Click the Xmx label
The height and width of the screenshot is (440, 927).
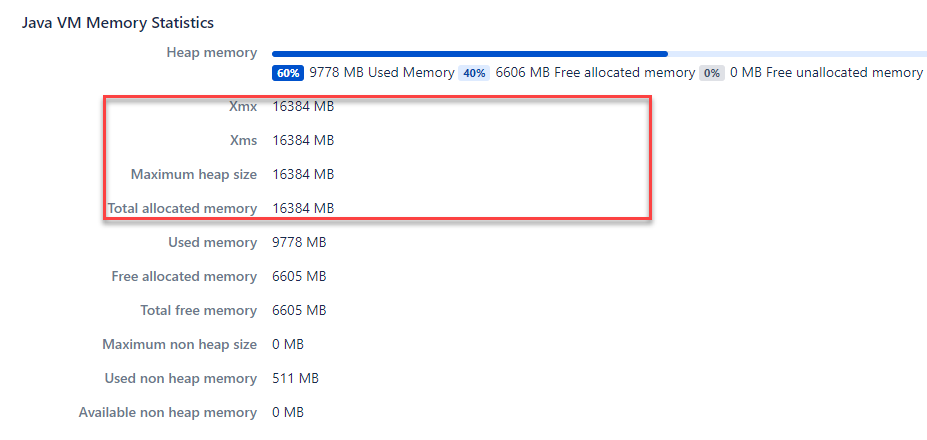243,107
